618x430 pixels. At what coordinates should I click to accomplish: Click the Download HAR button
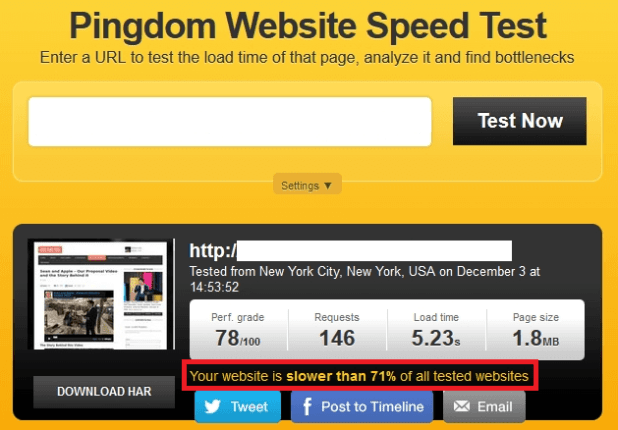pos(104,392)
